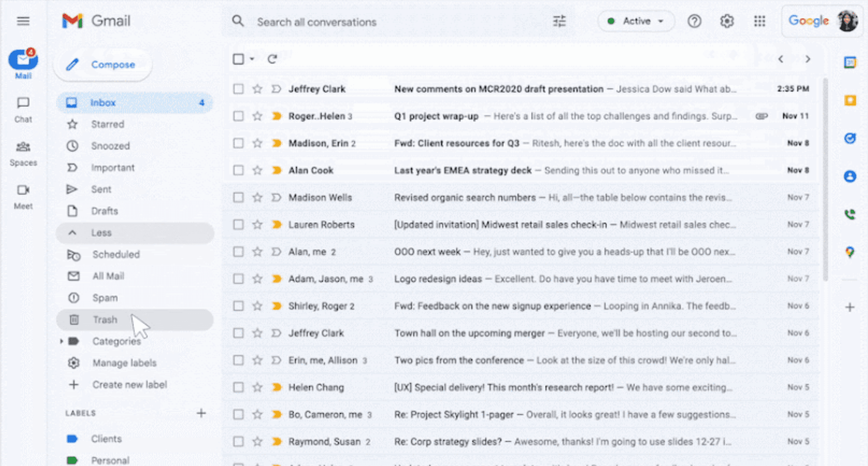The width and height of the screenshot is (868, 466).
Task: Collapse the Less section in the sidebar
Action: pos(101,233)
